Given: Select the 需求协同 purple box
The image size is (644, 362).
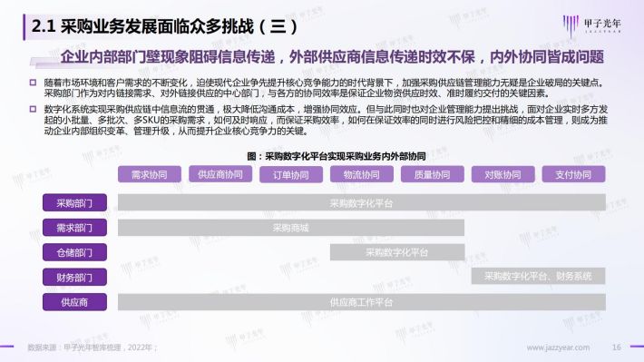Looking at the screenshot, I should point(150,174).
